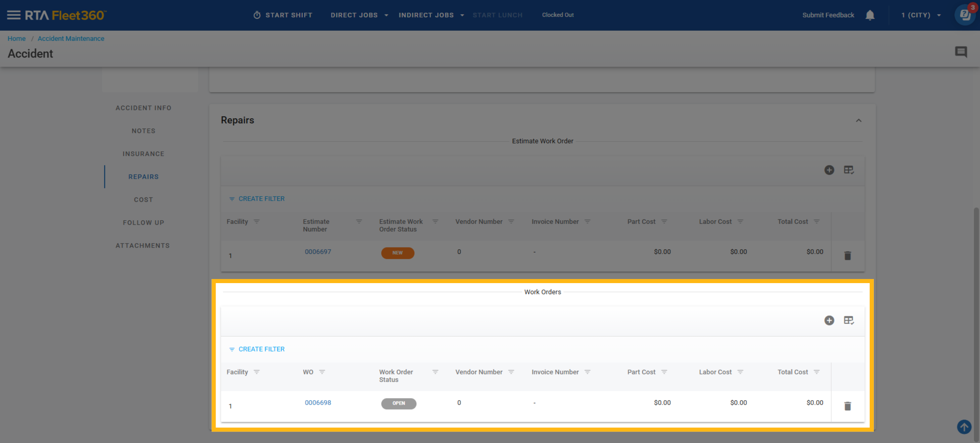Expand Direct Jobs dropdown

[359, 15]
